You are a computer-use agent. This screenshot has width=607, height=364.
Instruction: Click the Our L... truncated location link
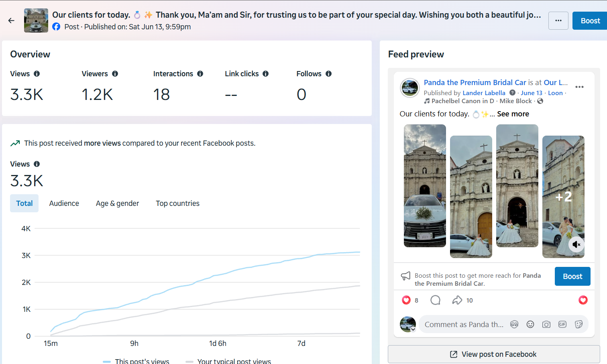(x=556, y=83)
